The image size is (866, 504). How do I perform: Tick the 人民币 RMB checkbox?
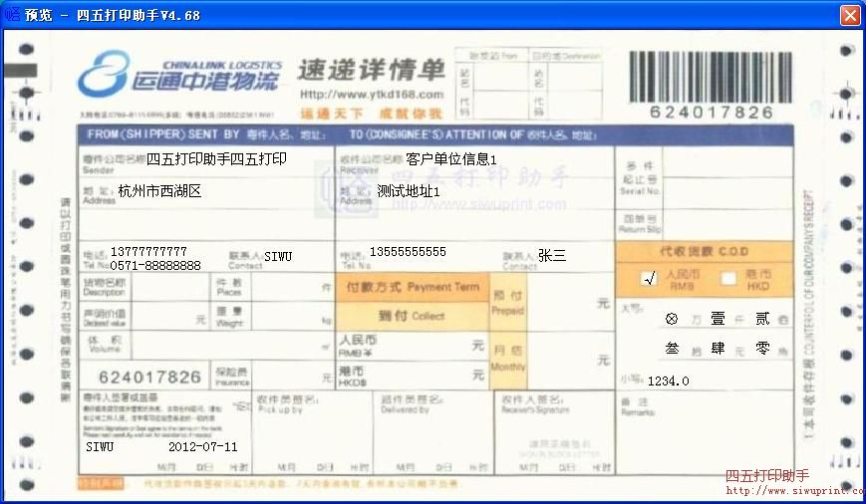pos(649,279)
